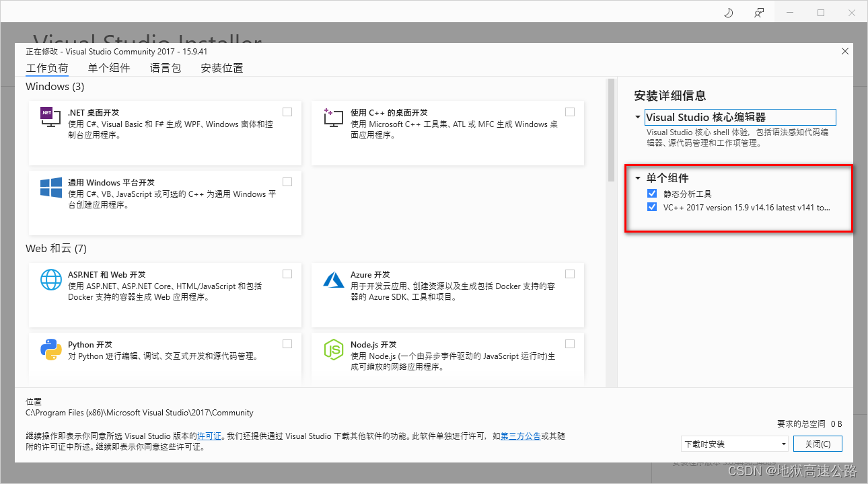868x484 pixels.
Task: Click the 安装详细信息 heading
Action: (x=670, y=95)
